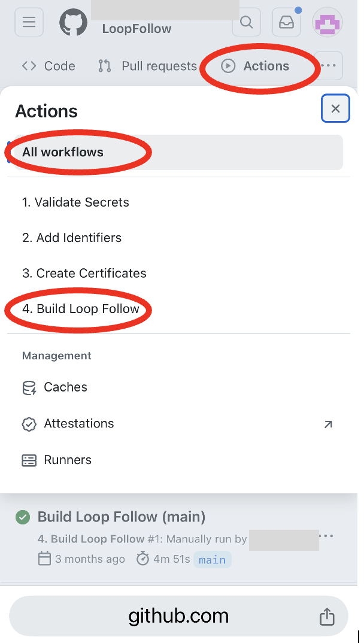The image size is (364, 643).
Task: Open the notifications inbox icon
Action: click(x=287, y=23)
